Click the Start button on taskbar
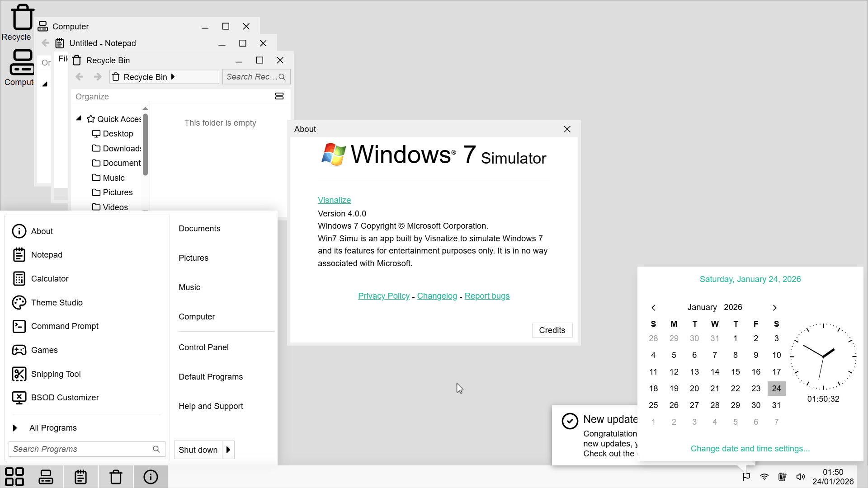 pyautogui.click(x=14, y=477)
